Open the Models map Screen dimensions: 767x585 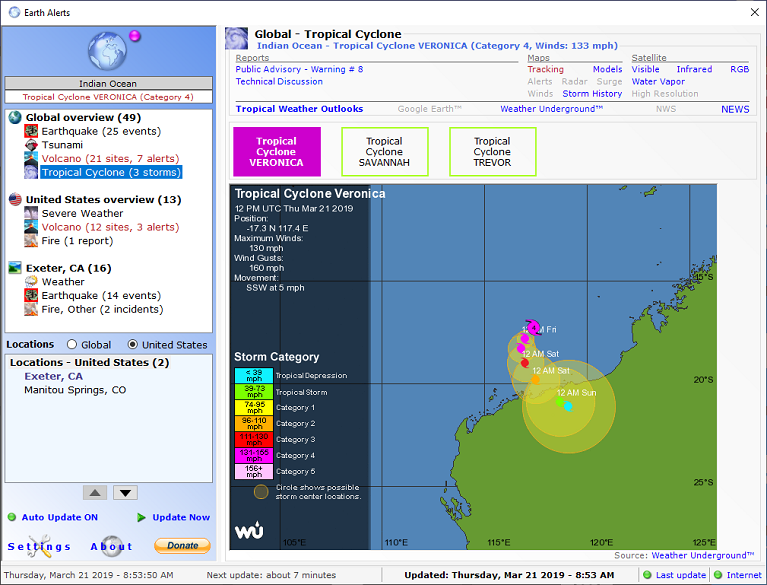tap(608, 69)
